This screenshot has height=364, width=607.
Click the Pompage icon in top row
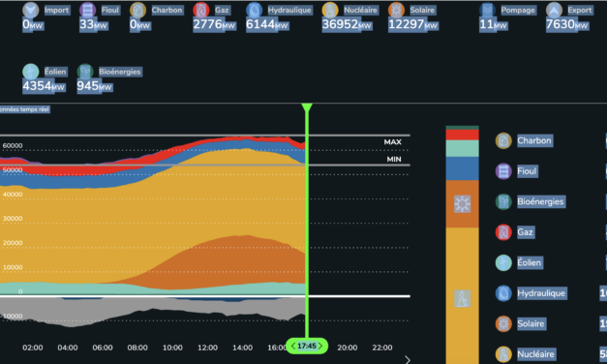pyautogui.click(x=487, y=10)
